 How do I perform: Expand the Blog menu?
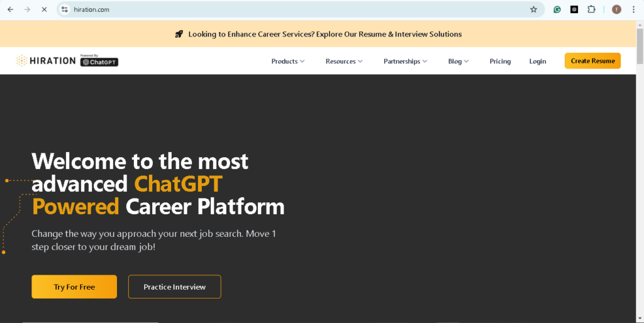coord(458,61)
